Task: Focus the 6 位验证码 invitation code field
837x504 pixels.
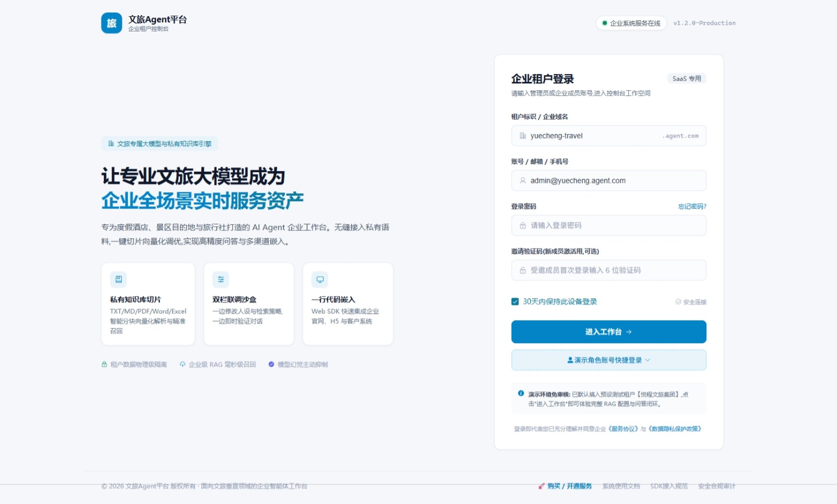Action: click(x=609, y=270)
